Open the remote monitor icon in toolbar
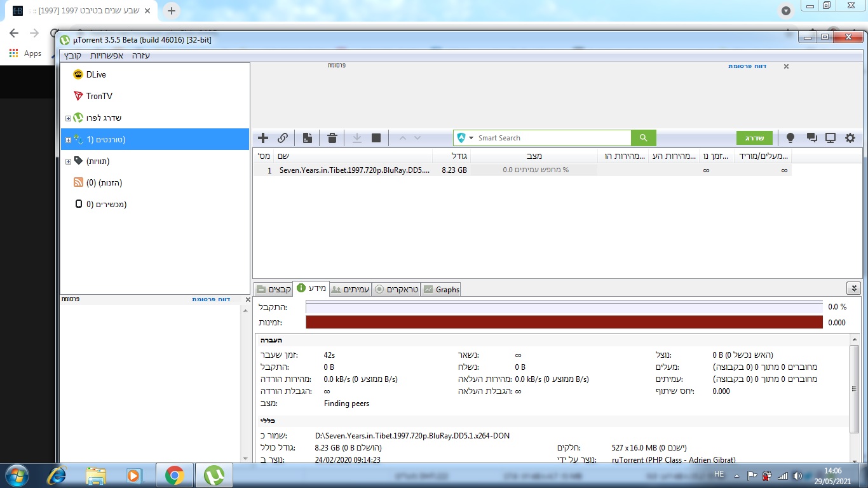The height and width of the screenshot is (488, 868). coord(831,138)
